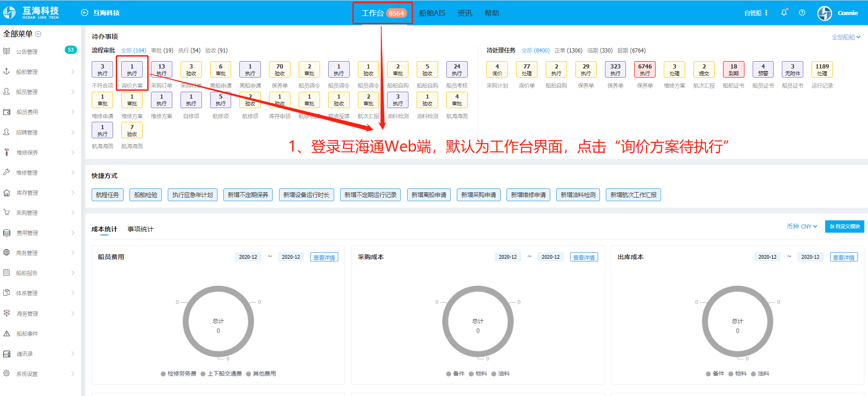Click the person icon for 船员管理
Image resolution: width=868 pixels, height=396 pixels.
6,91
